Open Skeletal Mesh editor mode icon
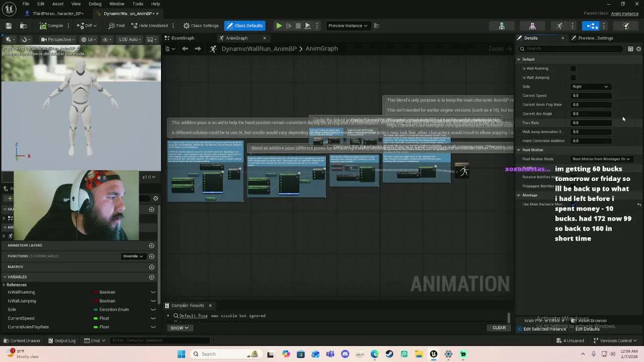This screenshot has height=362, width=644. pos(532,26)
